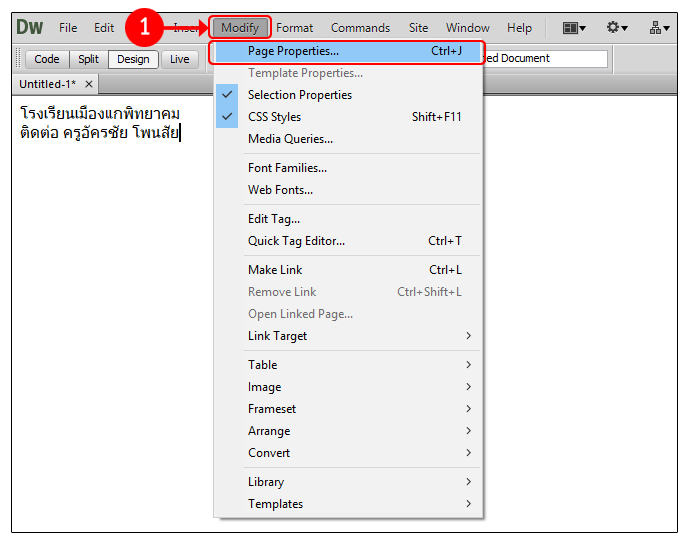The image size is (691, 539).
Task: Click the document title input field
Action: [x=547, y=59]
